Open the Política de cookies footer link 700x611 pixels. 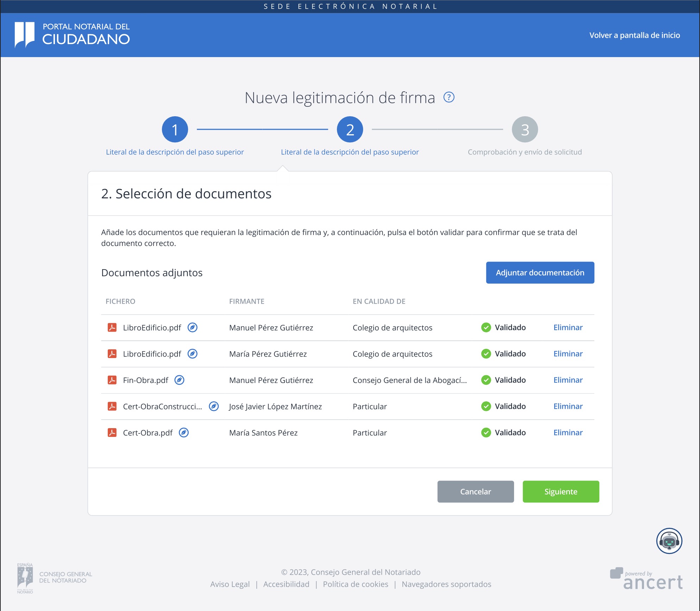click(x=355, y=584)
